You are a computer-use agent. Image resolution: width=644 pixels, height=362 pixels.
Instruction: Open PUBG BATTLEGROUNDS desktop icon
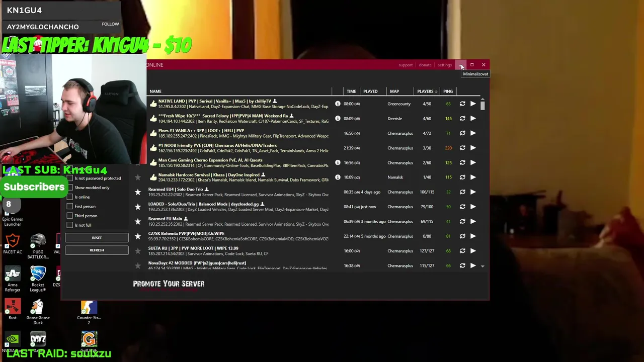pos(38,247)
